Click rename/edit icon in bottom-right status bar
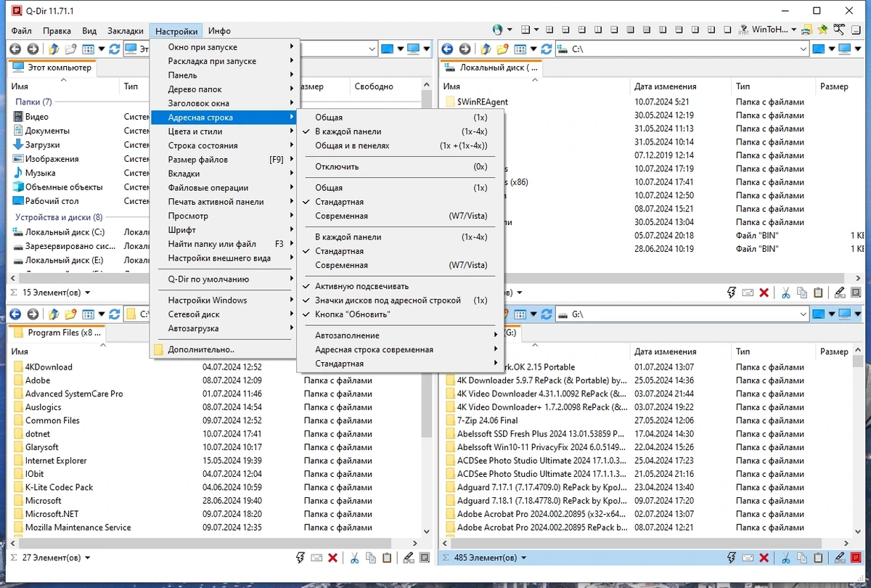This screenshot has width=871, height=588. coord(841,558)
